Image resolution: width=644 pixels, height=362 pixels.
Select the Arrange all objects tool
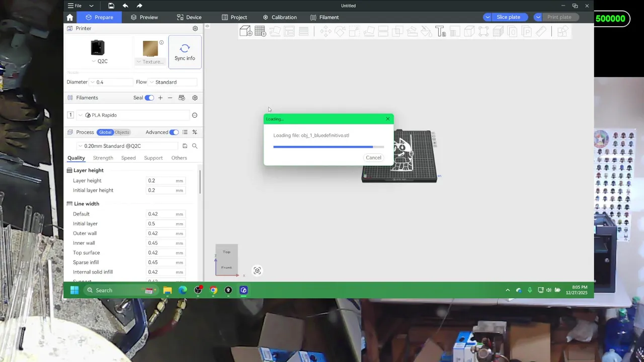coord(289,31)
